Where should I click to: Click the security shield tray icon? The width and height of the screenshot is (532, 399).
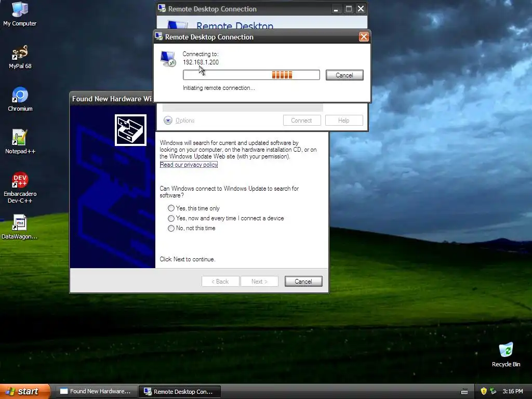pos(484,391)
